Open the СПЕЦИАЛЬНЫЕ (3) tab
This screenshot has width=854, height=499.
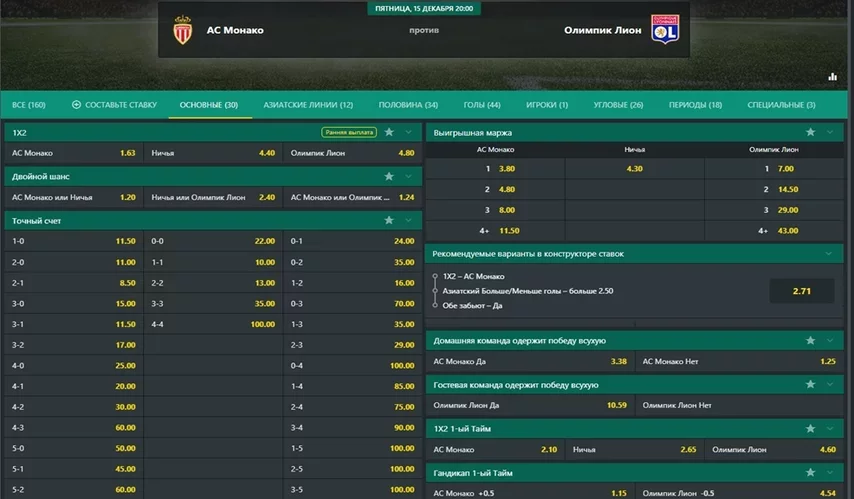click(781, 105)
